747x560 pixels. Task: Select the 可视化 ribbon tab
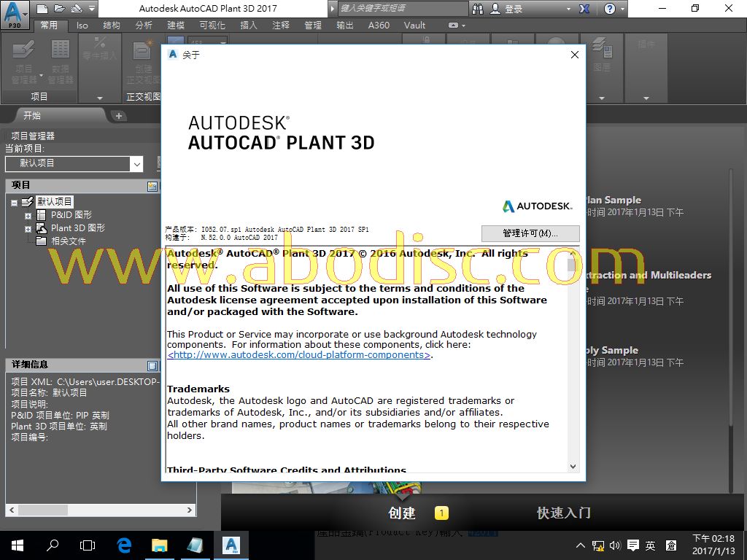(x=212, y=26)
